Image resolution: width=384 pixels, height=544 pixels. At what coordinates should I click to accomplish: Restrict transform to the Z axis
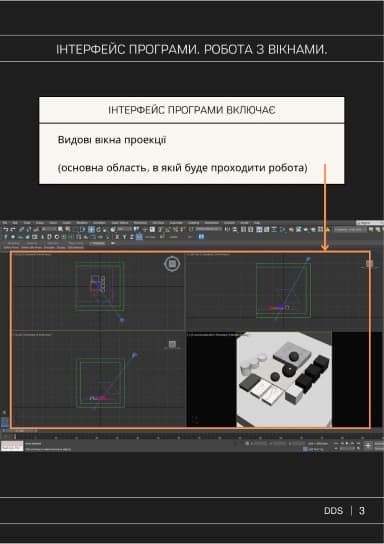[131, 237]
